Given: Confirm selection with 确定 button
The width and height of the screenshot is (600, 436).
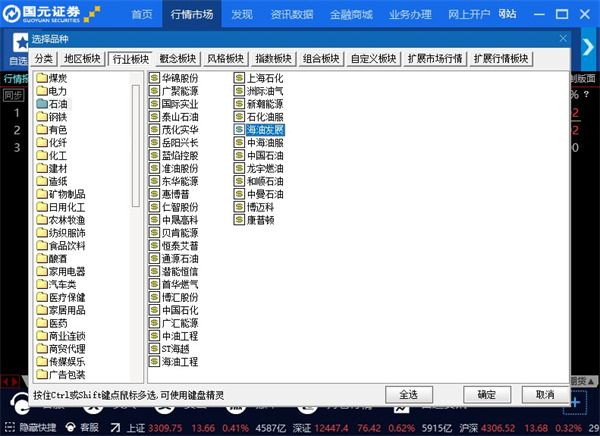Looking at the screenshot, I should (x=487, y=394).
